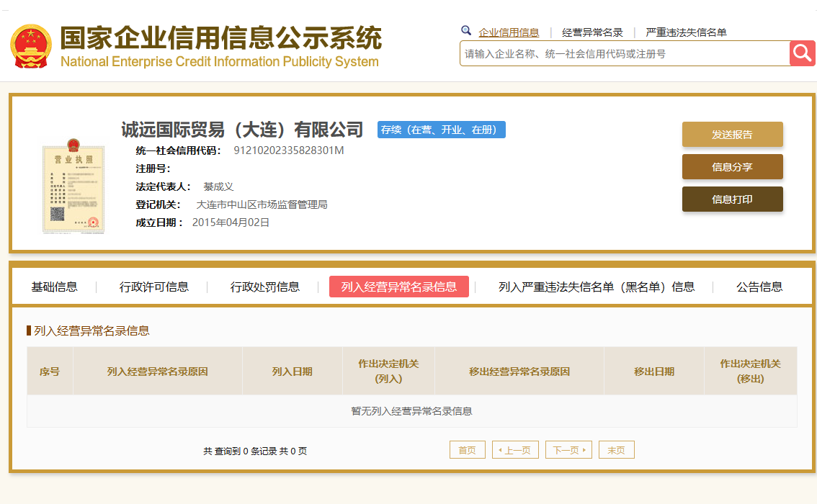817x504 pixels.
Task: Go to first page with 首页
Action: [x=468, y=450]
